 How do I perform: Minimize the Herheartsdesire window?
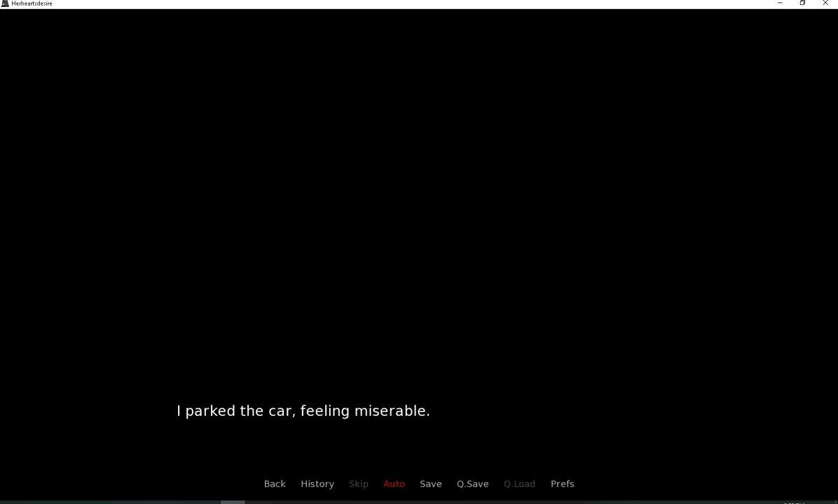tap(780, 3)
